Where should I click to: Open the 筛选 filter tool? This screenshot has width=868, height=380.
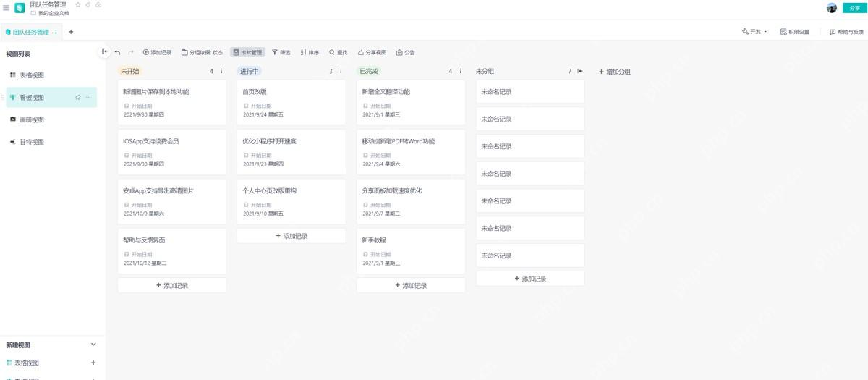tap(281, 52)
